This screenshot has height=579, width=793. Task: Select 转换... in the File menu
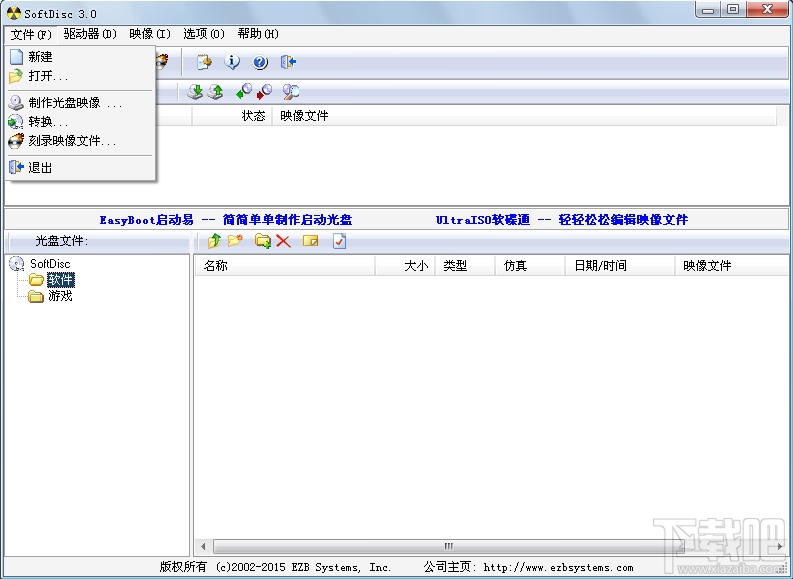[x=80, y=122]
